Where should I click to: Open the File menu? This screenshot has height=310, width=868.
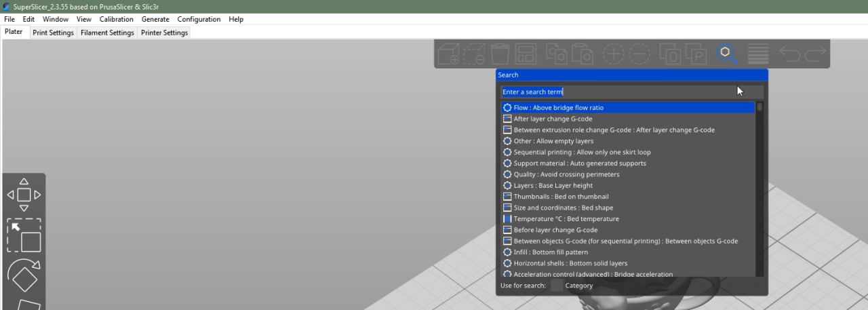point(9,19)
